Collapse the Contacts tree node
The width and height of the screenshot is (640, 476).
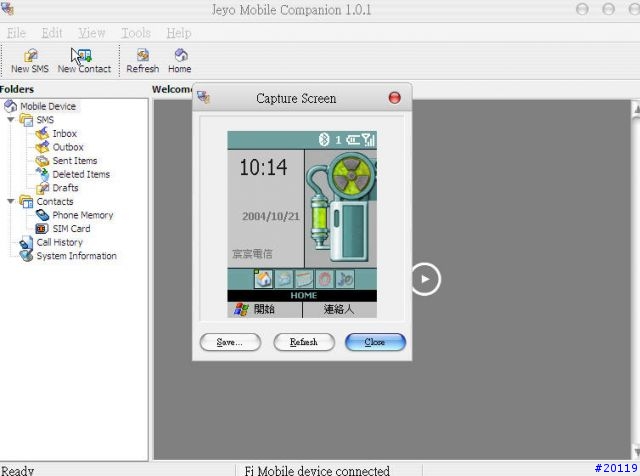(11, 201)
